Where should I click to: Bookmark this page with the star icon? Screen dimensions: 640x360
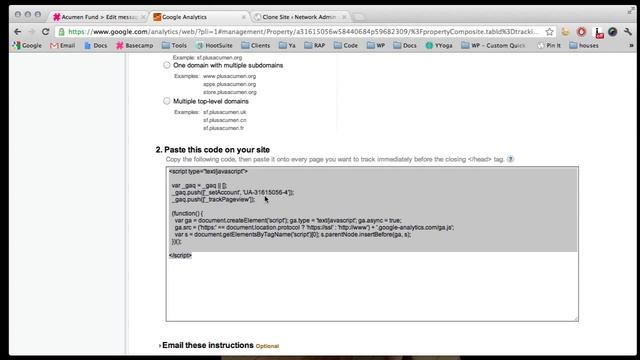[x=549, y=32]
